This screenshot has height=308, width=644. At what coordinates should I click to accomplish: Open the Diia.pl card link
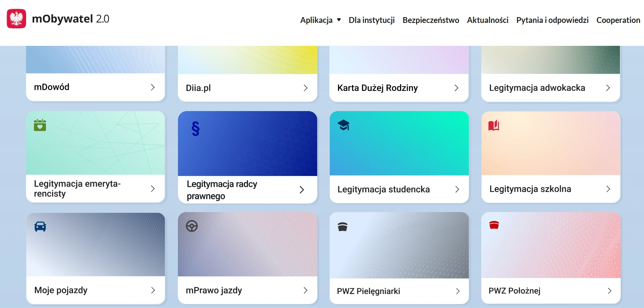pyautogui.click(x=247, y=88)
